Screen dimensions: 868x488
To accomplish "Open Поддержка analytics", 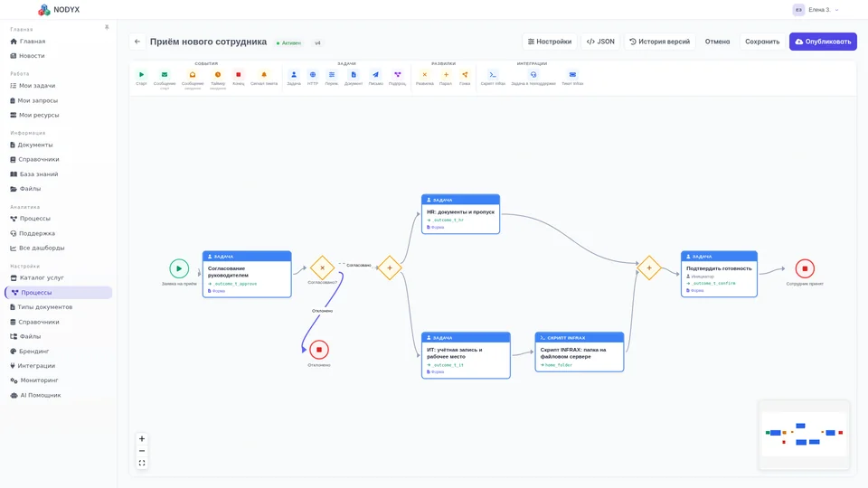I will [x=58, y=233].
